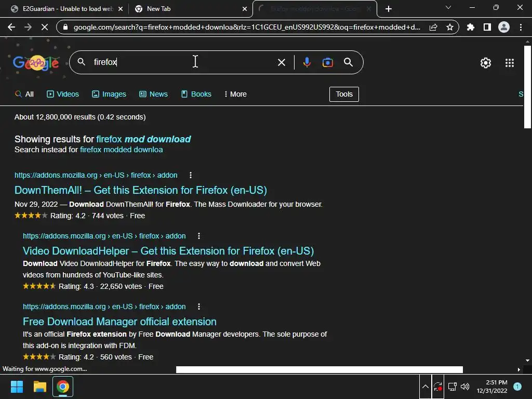Expand the More search filters
The width and height of the screenshot is (532, 399).
[235, 94]
